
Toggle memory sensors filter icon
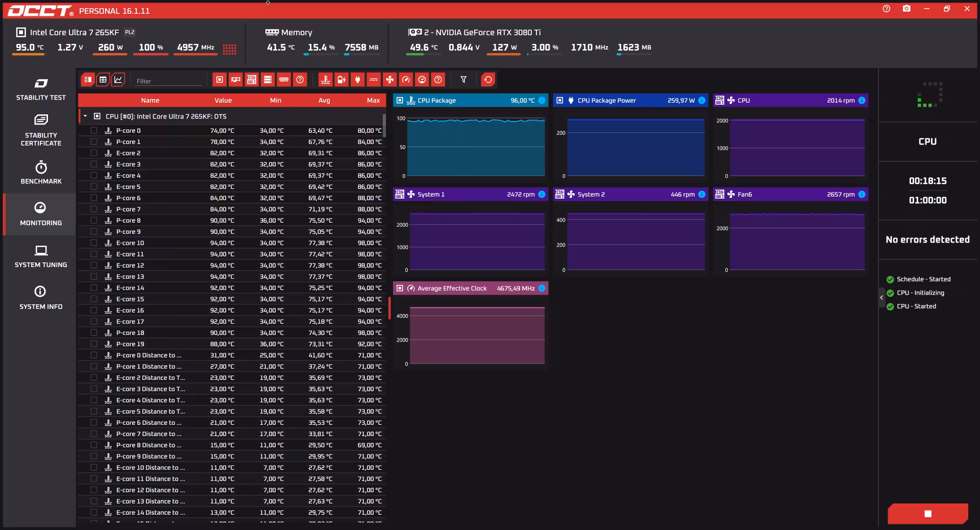284,80
